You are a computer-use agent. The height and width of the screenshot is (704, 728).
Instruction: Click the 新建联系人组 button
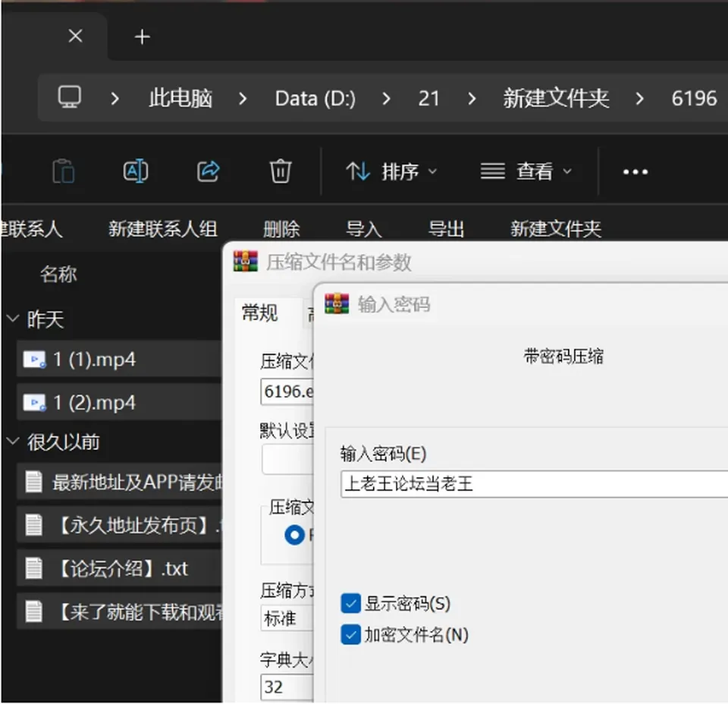[162, 228]
